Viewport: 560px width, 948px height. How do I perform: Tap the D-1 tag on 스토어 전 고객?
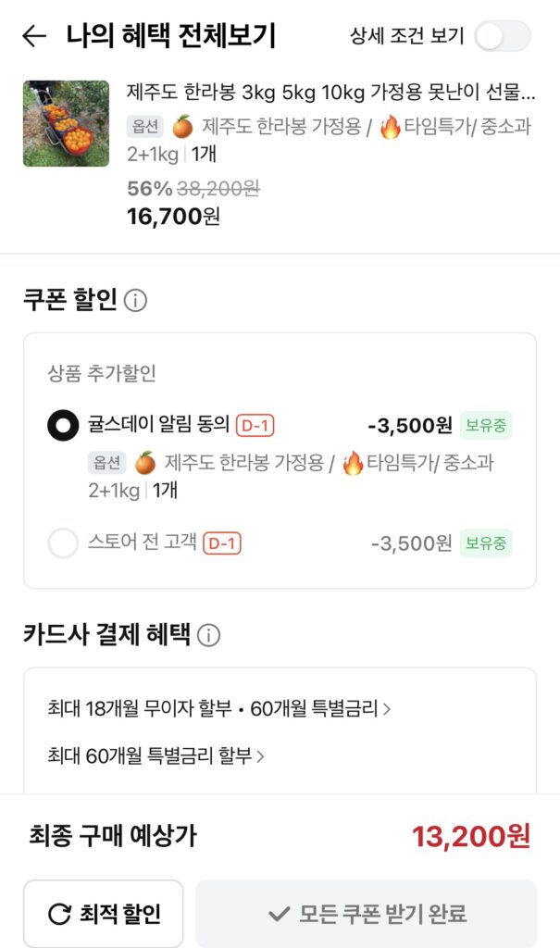point(222,543)
